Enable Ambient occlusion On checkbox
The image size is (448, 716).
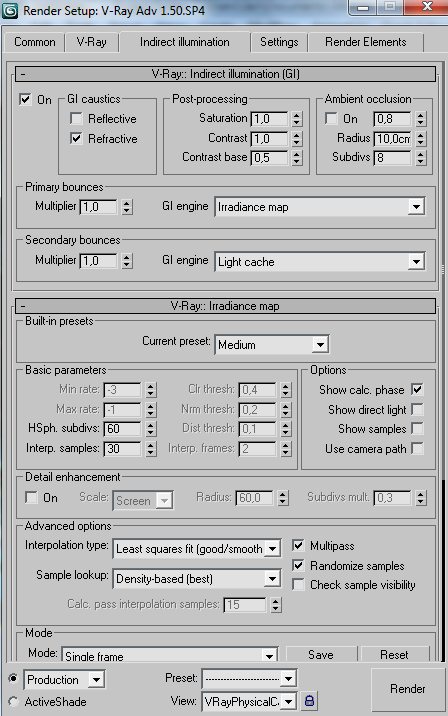click(x=331, y=119)
